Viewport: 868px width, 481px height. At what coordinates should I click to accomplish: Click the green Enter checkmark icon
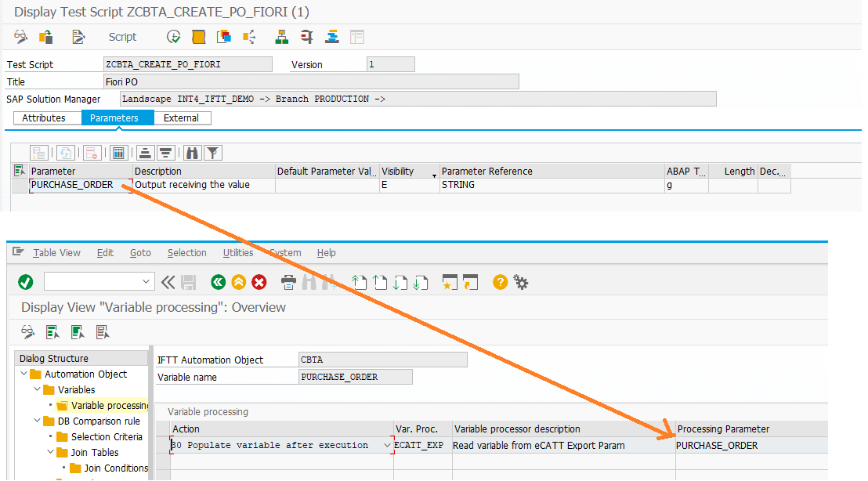tap(26, 282)
